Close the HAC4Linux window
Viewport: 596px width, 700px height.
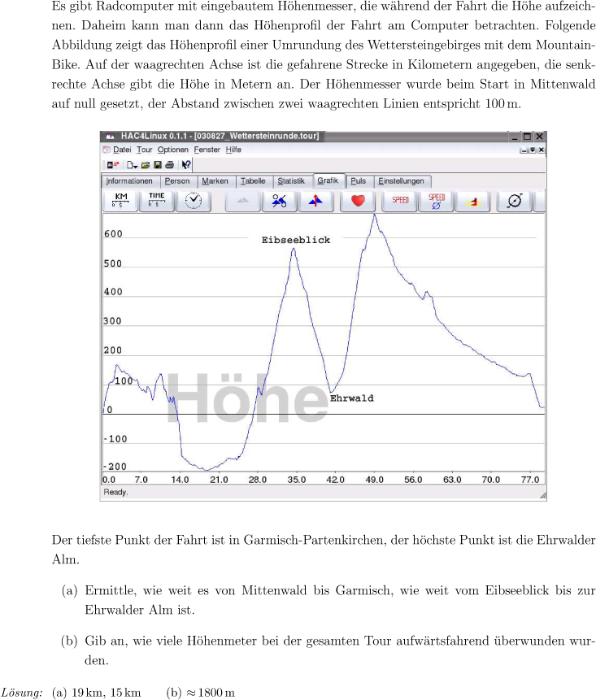[539, 137]
